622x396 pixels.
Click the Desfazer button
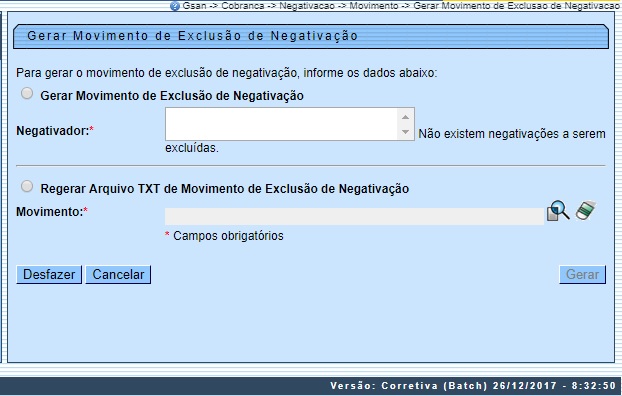pos(49,275)
